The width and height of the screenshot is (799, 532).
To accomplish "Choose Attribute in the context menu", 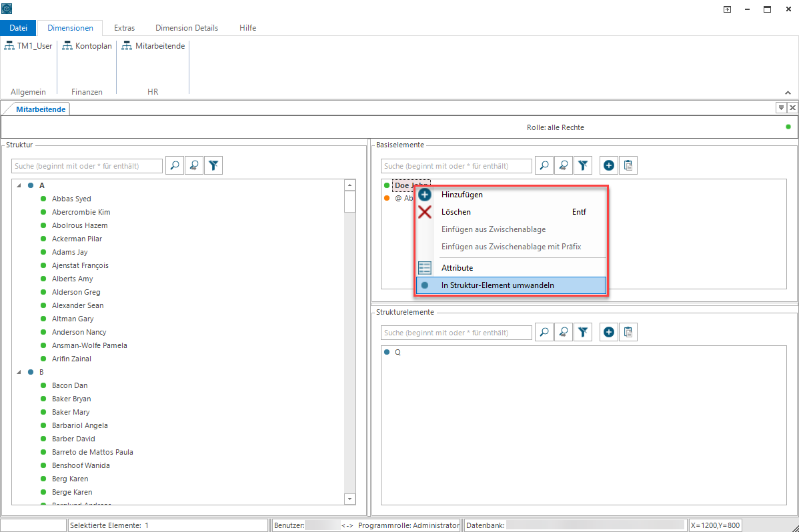I will 511,268.
